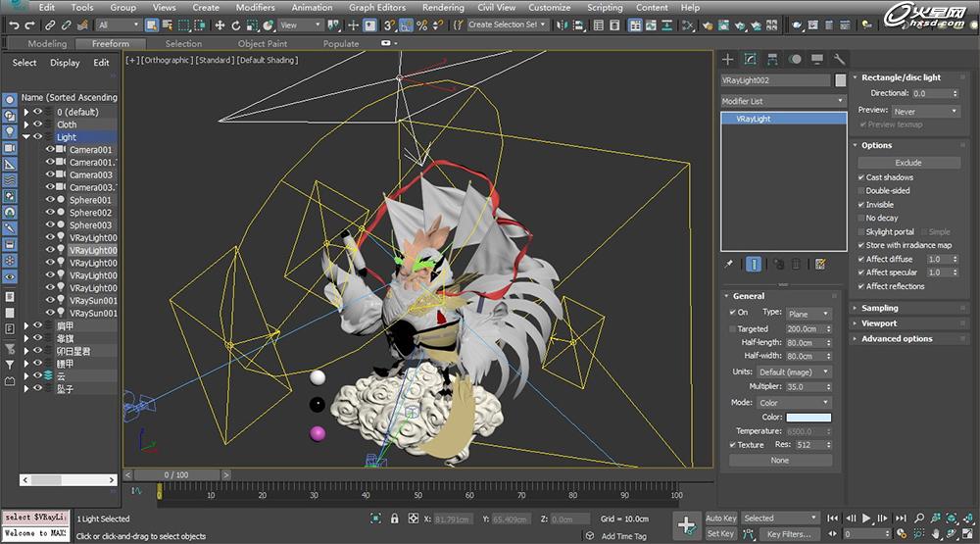Click the Redo arrow icon
The width and height of the screenshot is (980, 544).
point(30,25)
